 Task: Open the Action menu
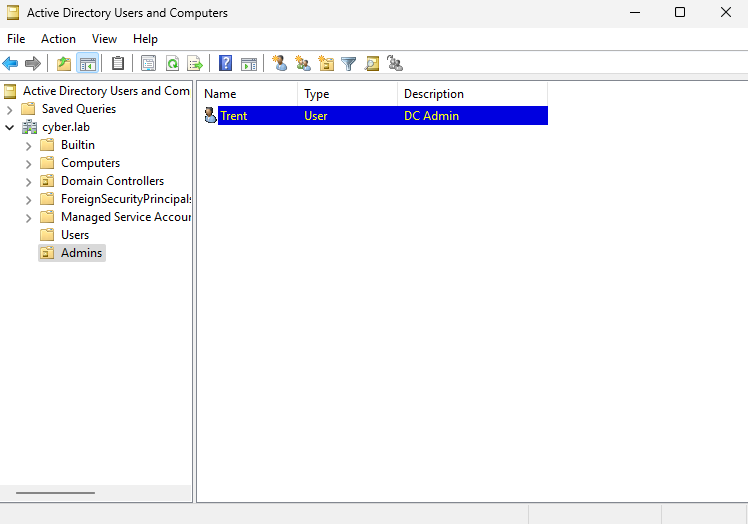pos(58,39)
